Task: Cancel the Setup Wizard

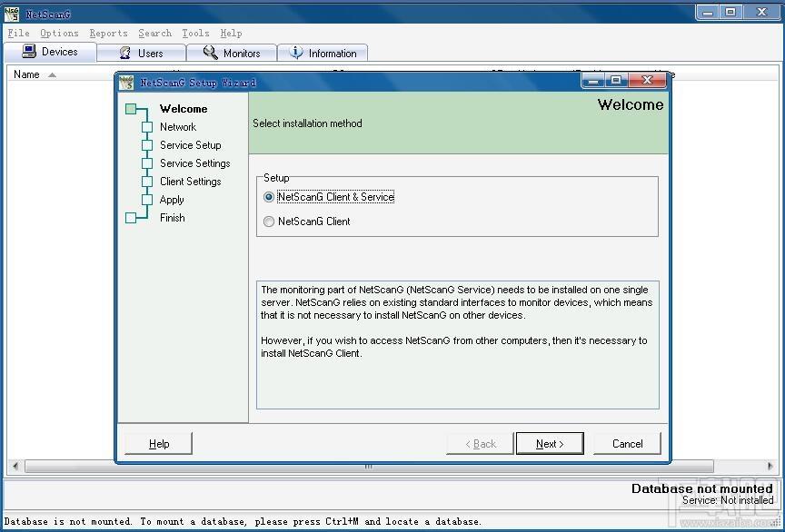Action: point(627,444)
